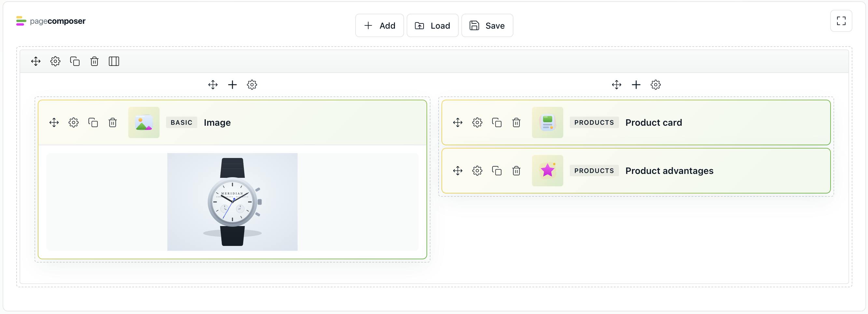Click the Save button

click(487, 26)
